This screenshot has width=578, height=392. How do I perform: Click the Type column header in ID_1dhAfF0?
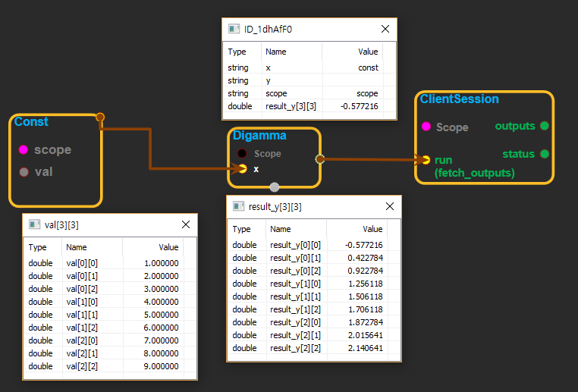[x=237, y=52]
